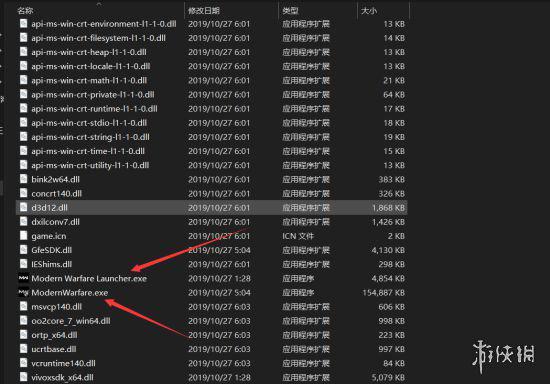Image resolution: width=550 pixels, height=384 pixels.
Task: Sort by the 类型 column header
Action: click(x=290, y=11)
